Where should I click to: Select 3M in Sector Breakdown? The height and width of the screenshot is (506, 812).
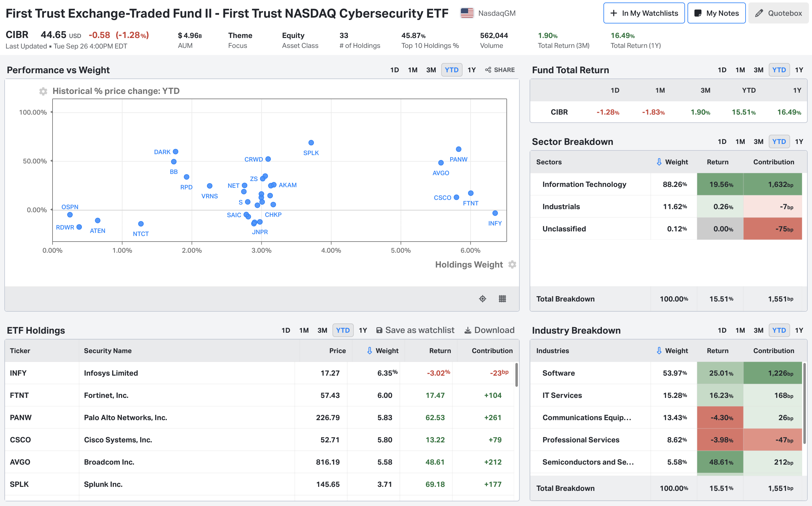coord(759,141)
